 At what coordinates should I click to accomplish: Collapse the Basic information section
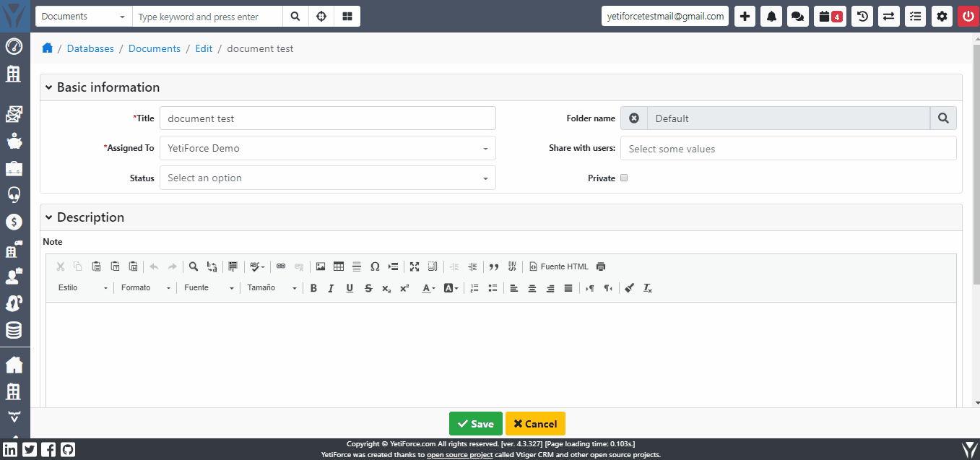pos(49,87)
